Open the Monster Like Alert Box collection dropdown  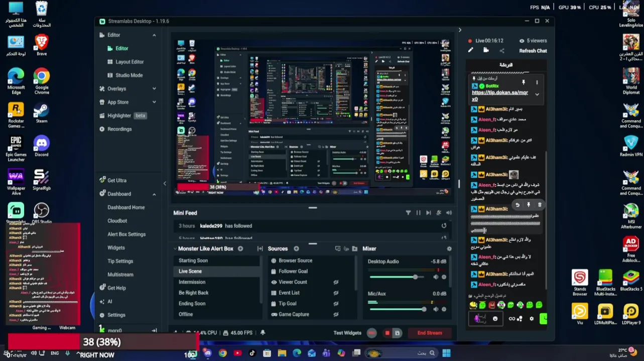pos(204,249)
